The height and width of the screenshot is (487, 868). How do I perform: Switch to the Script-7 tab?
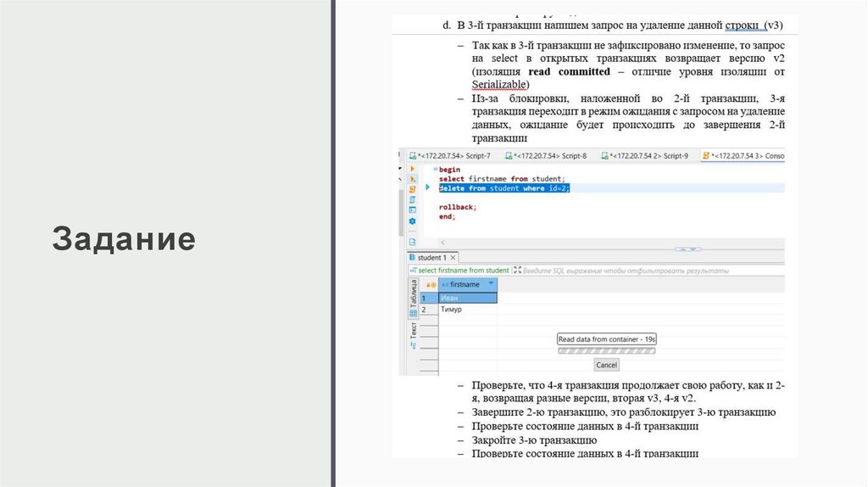point(450,156)
